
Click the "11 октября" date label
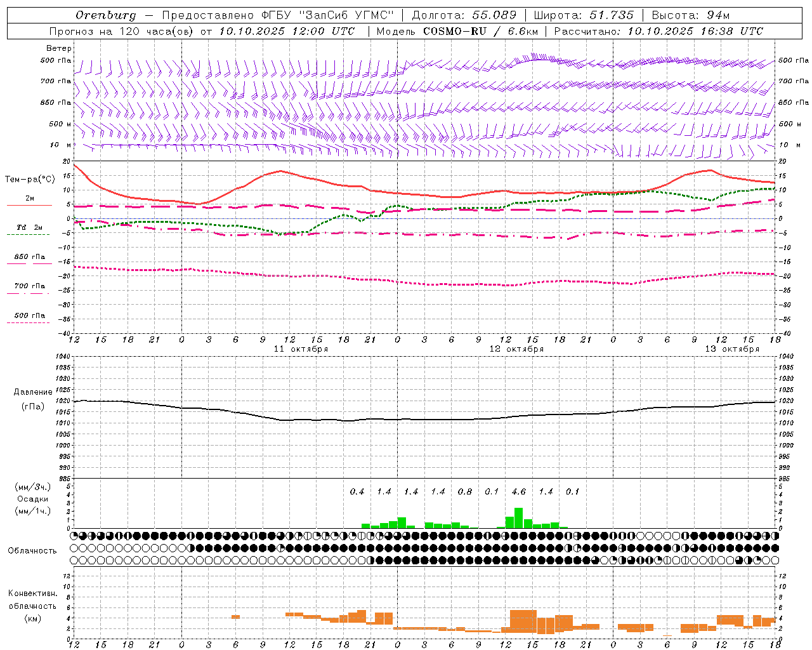click(301, 349)
